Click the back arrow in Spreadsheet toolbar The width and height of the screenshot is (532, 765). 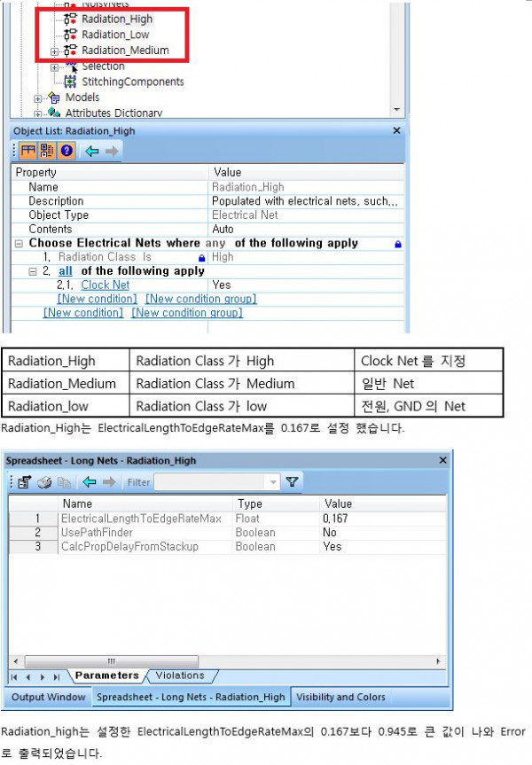[87, 482]
